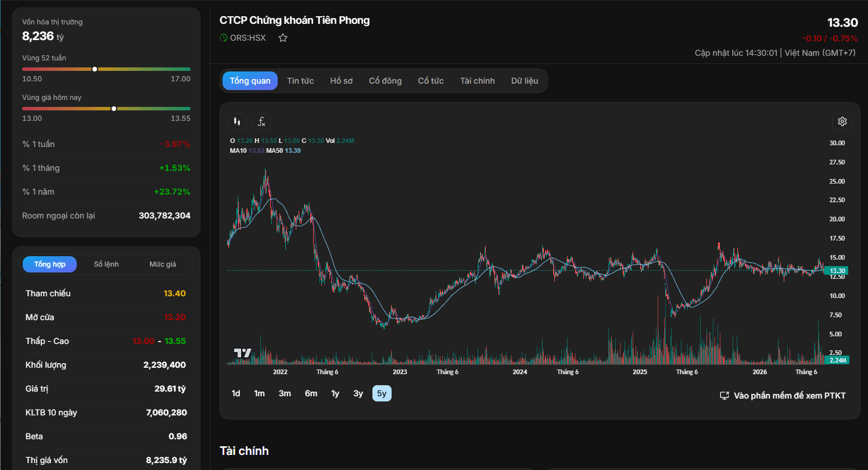Switch to the Sổ lệnh tab
The width and height of the screenshot is (868, 470).
coord(106,264)
